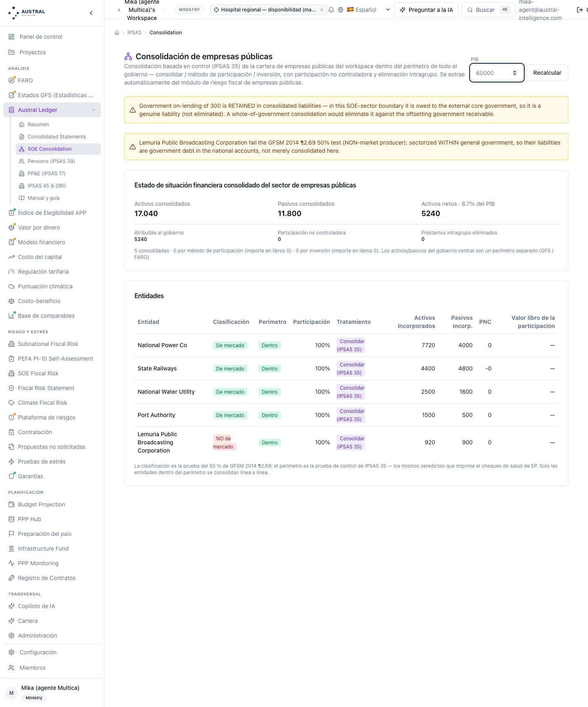Open Budget Projection in Planificación
This screenshot has height=707, width=588.
coord(52,504)
